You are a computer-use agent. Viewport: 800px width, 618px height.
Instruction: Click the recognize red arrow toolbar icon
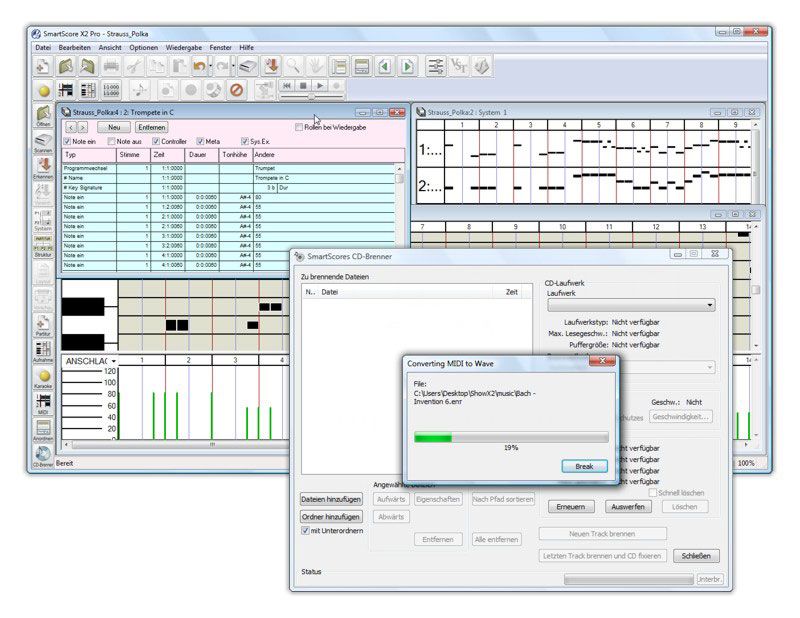pos(271,66)
